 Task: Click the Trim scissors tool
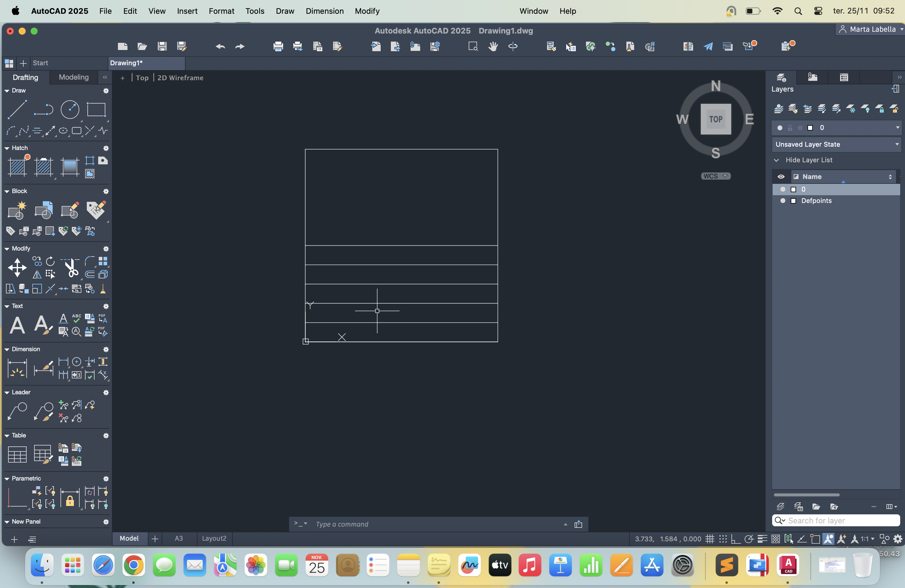coord(71,268)
